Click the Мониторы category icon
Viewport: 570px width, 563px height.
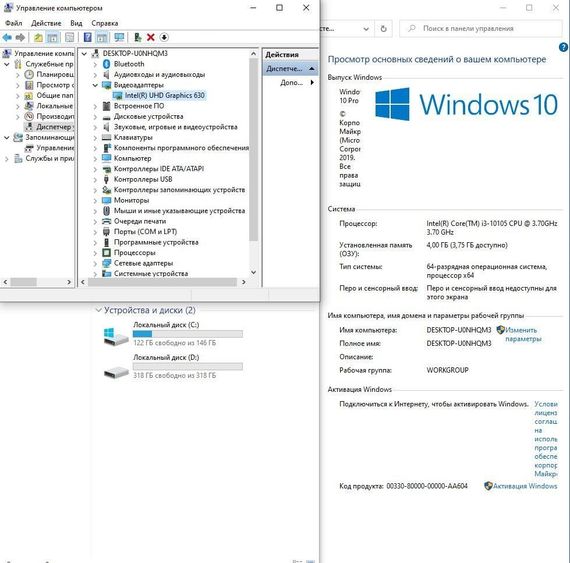[x=107, y=200]
